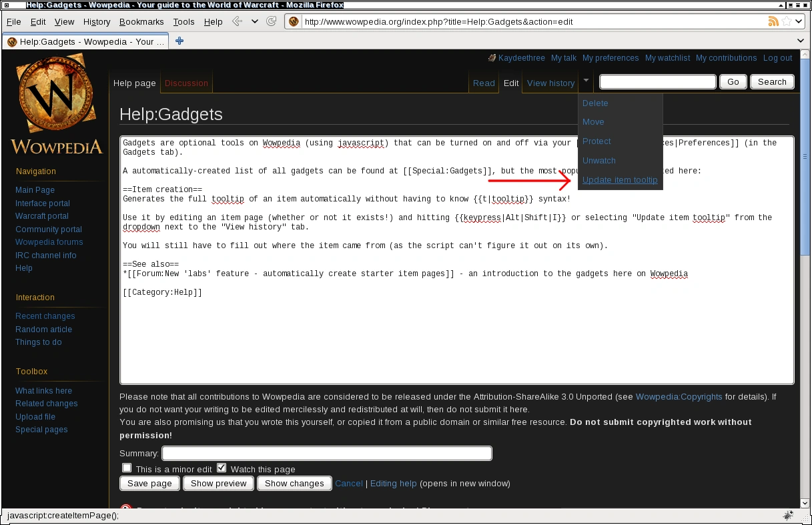Open Wowpedia forums sidebar link
Screen dimensions: 812x525
click(x=49, y=242)
